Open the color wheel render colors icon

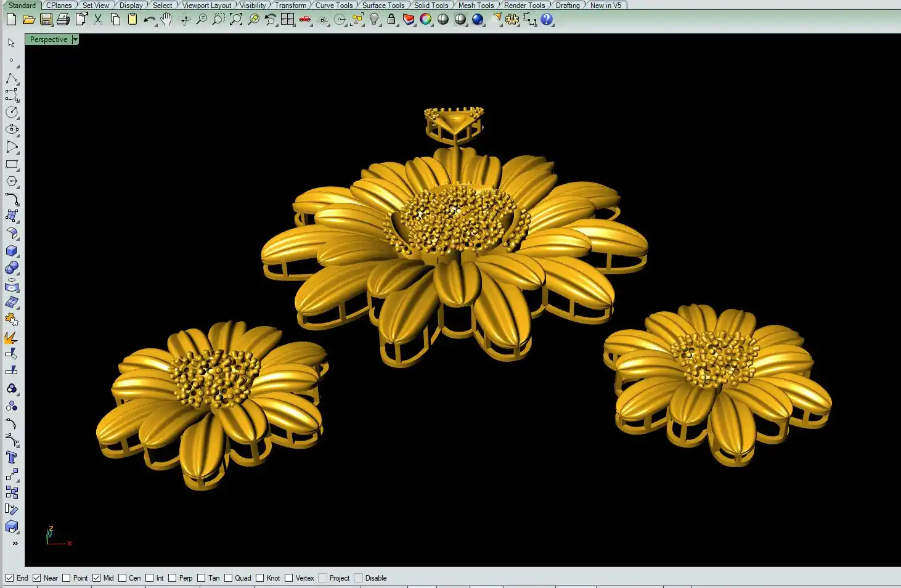click(426, 20)
